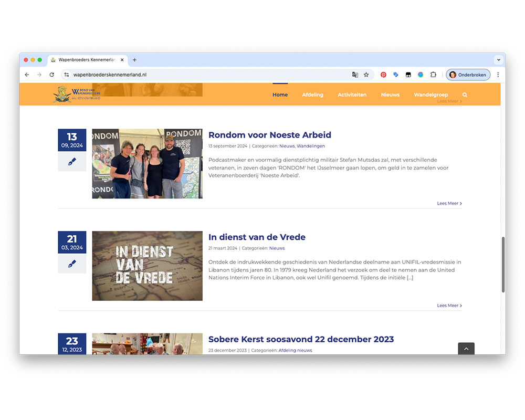Click the back-to-top arrow button
525x420 pixels.
tap(466, 349)
